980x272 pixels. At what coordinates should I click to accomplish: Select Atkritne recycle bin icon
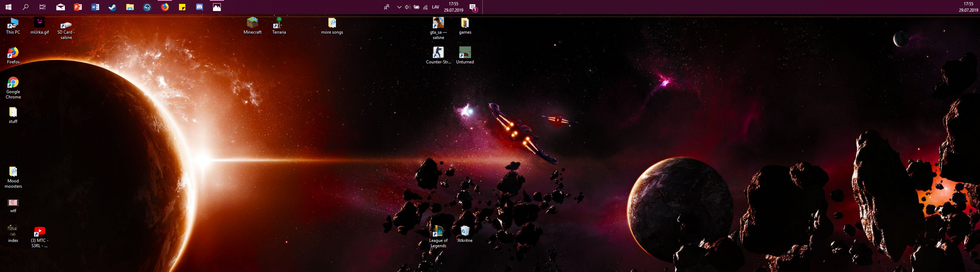465,234
